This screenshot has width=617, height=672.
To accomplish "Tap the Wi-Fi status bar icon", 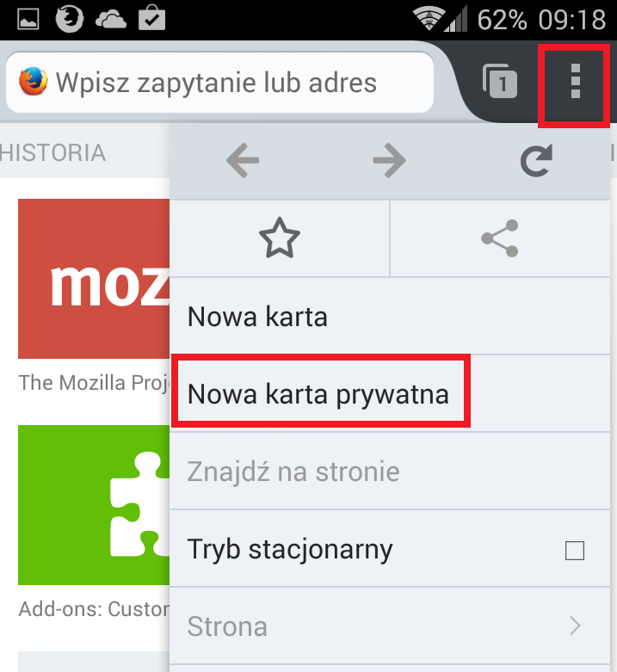I will [x=428, y=20].
